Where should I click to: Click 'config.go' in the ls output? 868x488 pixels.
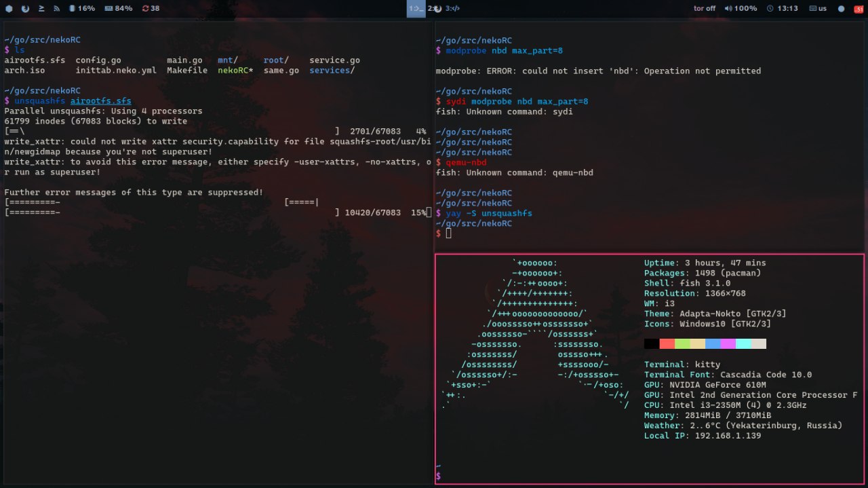click(98, 60)
